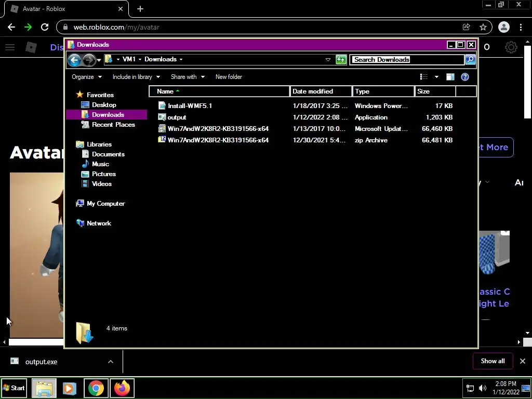Open Libraries in navigation pane
This screenshot has height=399, width=532.
pyautogui.click(x=99, y=144)
